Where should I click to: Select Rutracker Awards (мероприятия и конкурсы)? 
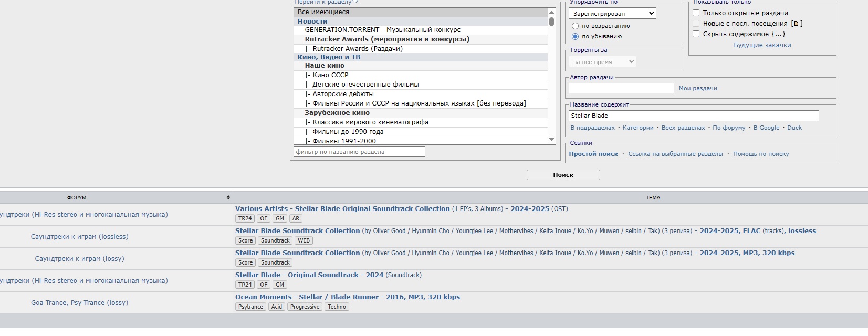[421, 39]
